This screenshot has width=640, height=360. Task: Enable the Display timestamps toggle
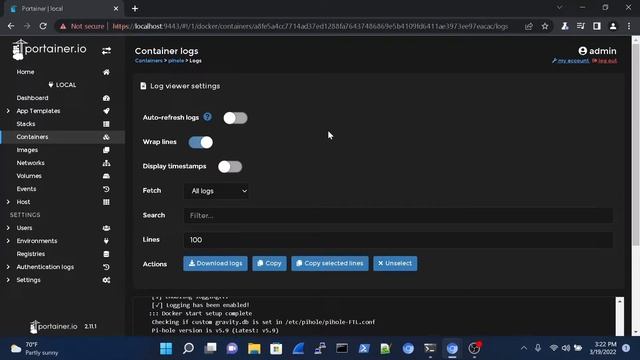(x=230, y=167)
